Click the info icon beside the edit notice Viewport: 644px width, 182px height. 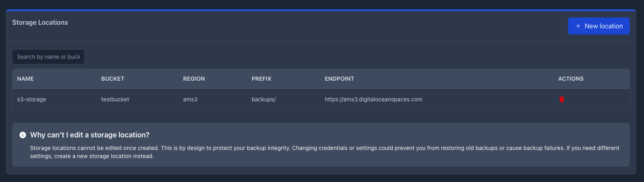(x=23, y=135)
